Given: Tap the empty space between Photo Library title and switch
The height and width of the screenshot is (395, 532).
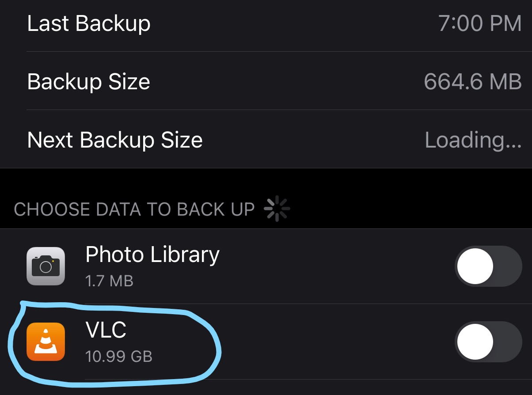Looking at the screenshot, I should tap(336, 266).
